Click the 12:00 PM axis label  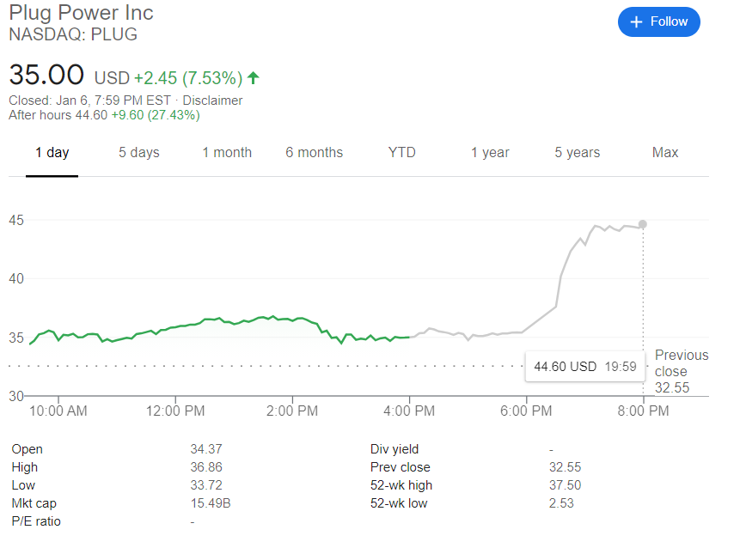coord(175,411)
